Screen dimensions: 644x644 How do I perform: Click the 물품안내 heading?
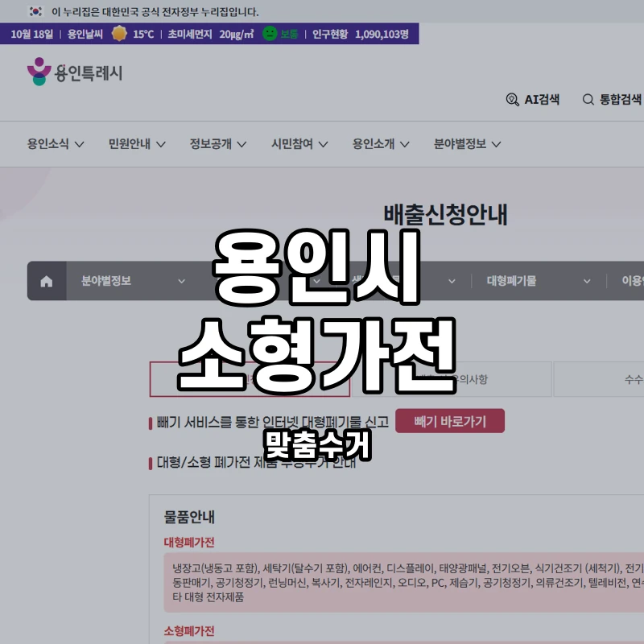point(189,517)
